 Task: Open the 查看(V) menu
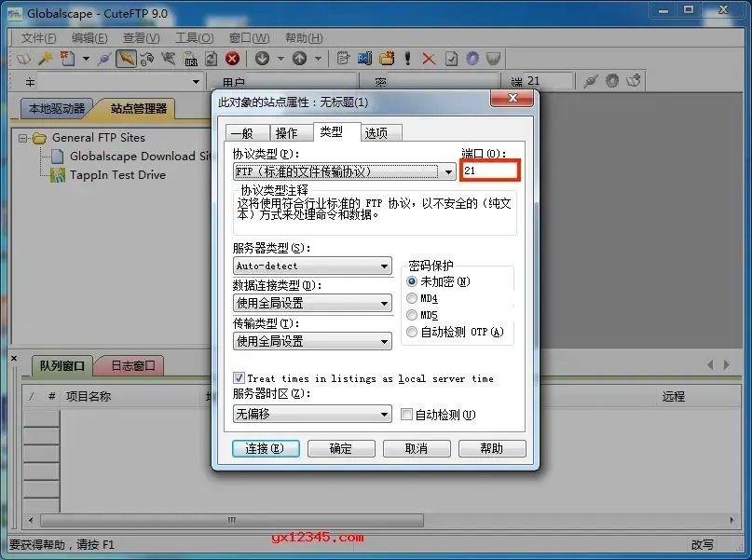pyautogui.click(x=141, y=38)
